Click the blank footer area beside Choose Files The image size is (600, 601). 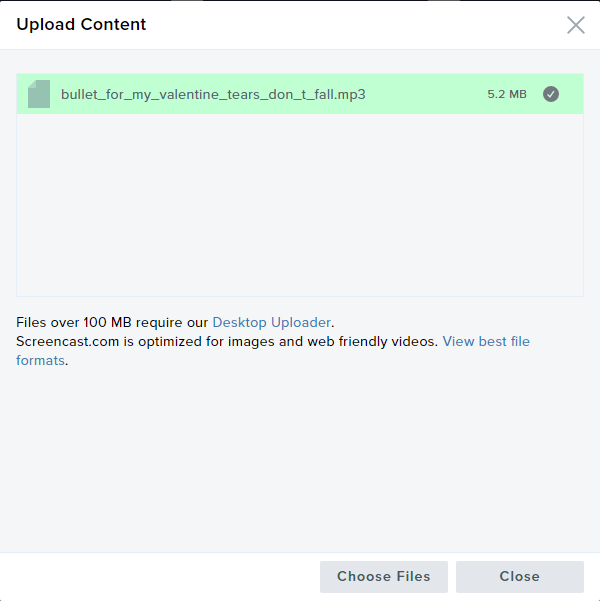(161, 576)
